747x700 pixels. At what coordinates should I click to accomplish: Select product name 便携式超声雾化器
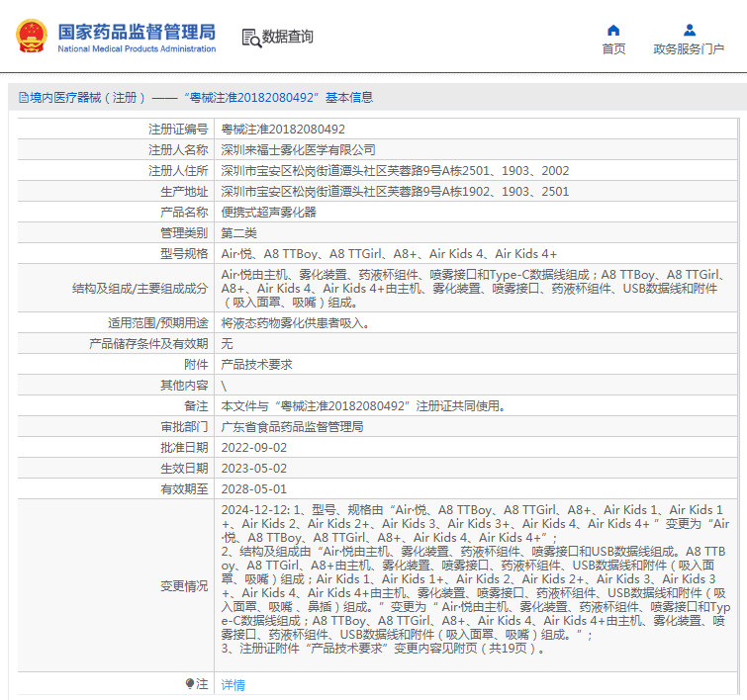[269, 213]
